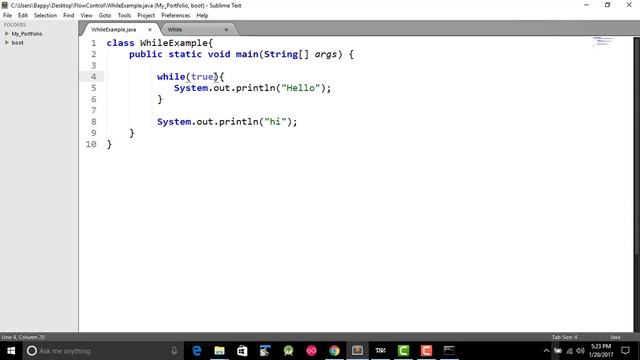Image resolution: width=640 pixels, height=360 pixels.
Task: Open the TSR taskbar application
Action: [380, 351]
